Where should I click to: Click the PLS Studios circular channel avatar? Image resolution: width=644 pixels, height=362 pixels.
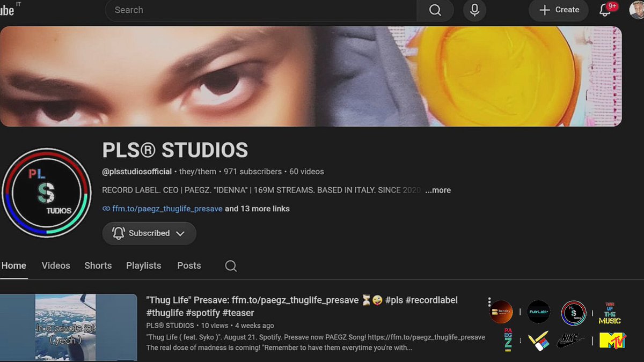pos(46,193)
